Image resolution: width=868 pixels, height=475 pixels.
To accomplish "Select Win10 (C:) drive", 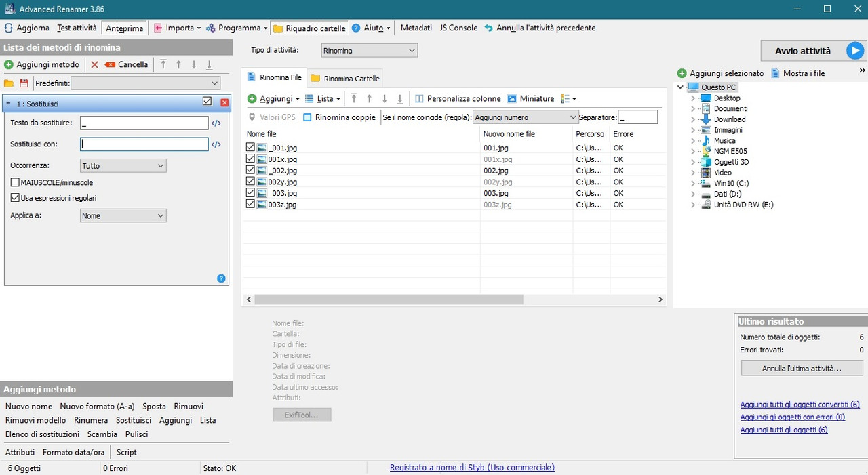I will tap(731, 183).
